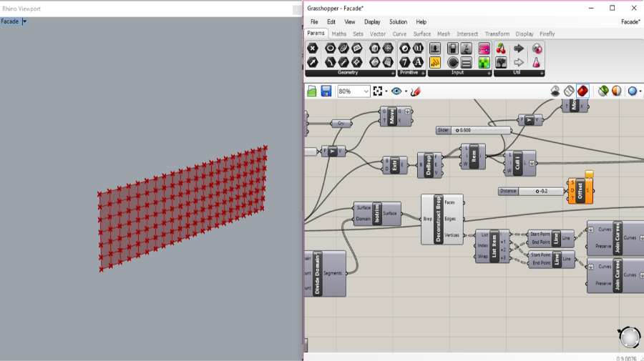The width and height of the screenshot is (644, 361).
Task: Expand the Util panel plus button
Action: pos(542,73)
